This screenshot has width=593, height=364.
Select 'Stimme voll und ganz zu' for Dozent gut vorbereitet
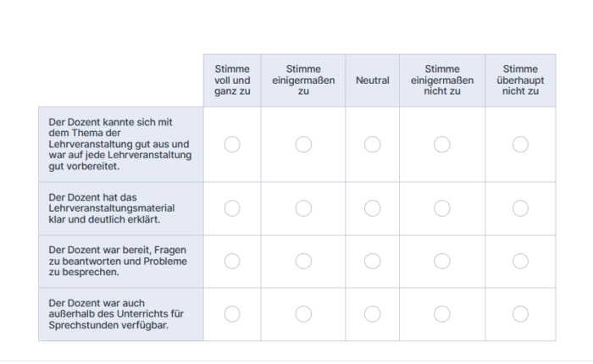(232, 145)
